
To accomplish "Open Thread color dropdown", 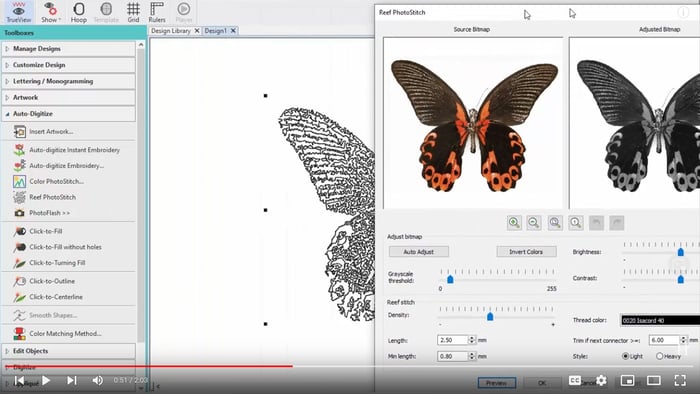I will coord(660,320).
